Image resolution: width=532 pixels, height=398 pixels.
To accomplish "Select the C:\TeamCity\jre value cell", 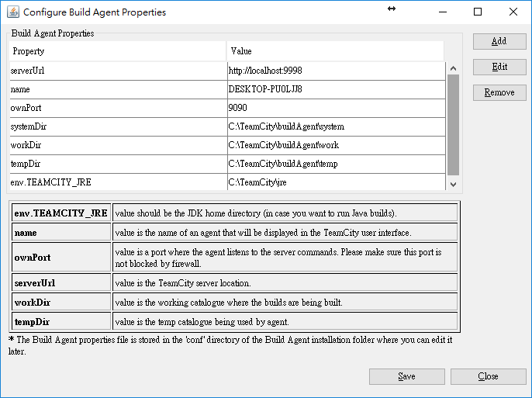I will tap(337, 182).
